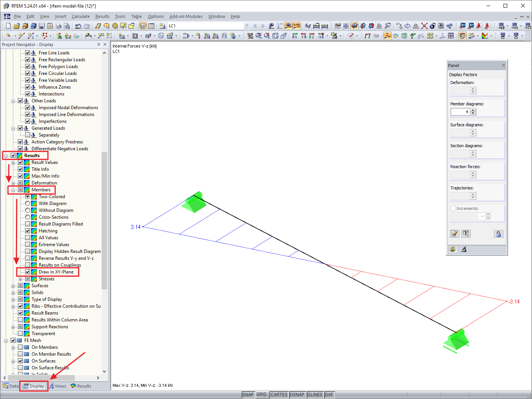532x399 pixels.
Task: Open the LC1 load case dropdown
Action: pyautogui.click(x=247, y=26)
